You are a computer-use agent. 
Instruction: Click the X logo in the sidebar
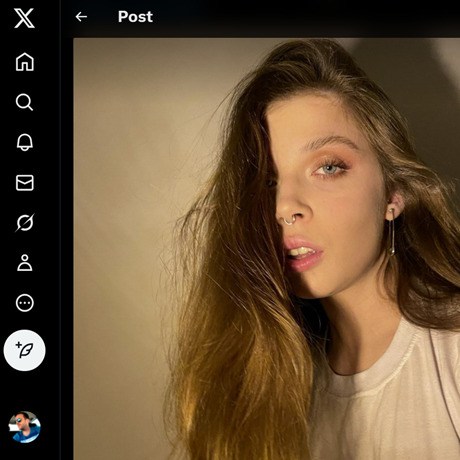pos(24,18)
